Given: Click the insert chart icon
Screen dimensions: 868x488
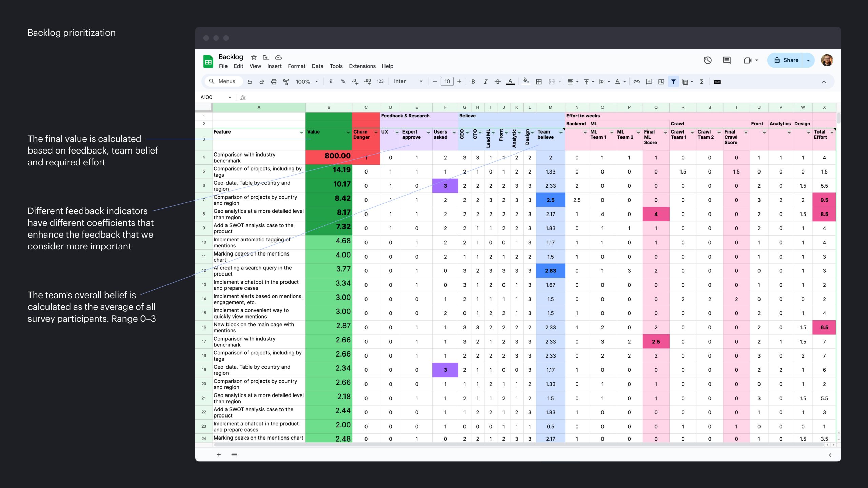Looking at the screenshot, I should click(x=661, y=82).
